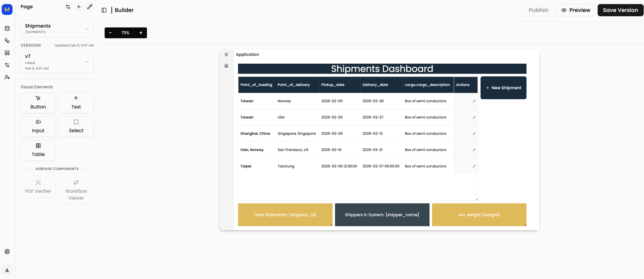Edit the Taiwan to USA shipment row
Viewport: 644px width, 279px height.
click(x=474, y=117)
